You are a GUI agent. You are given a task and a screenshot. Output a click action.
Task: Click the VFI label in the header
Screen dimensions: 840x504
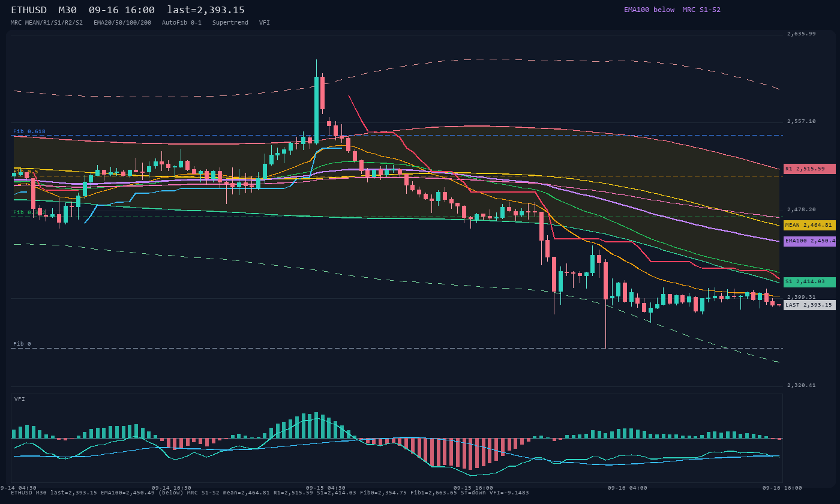265,22
